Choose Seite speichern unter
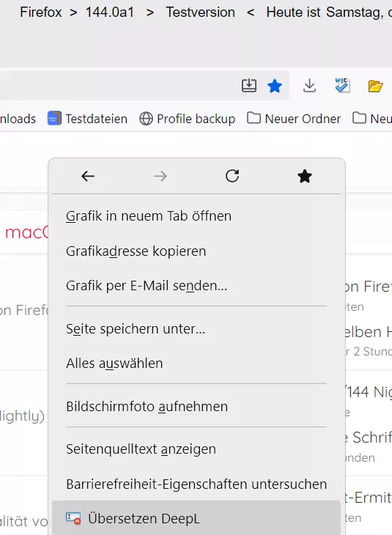Image resolution: width=392 pixels, height=535 pixels. click(196, 329)
